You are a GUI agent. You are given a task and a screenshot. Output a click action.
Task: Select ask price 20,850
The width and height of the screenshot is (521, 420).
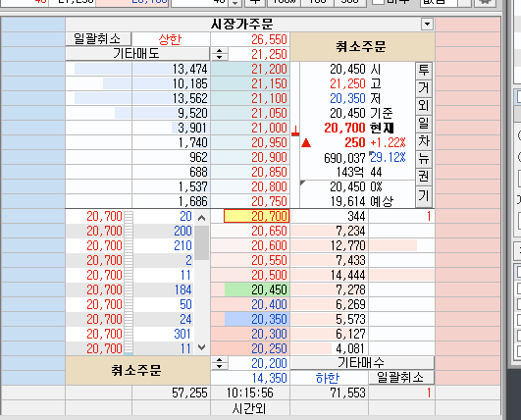tap(250, 172)
